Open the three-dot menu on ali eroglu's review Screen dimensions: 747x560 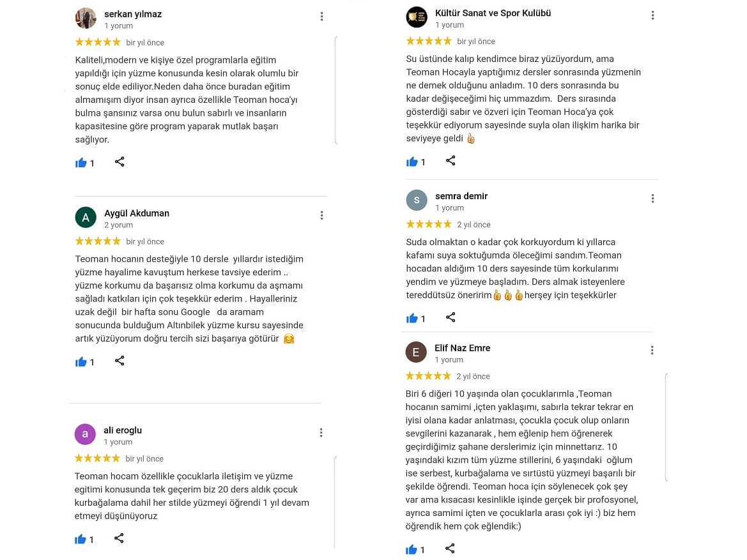coord(321,432)
